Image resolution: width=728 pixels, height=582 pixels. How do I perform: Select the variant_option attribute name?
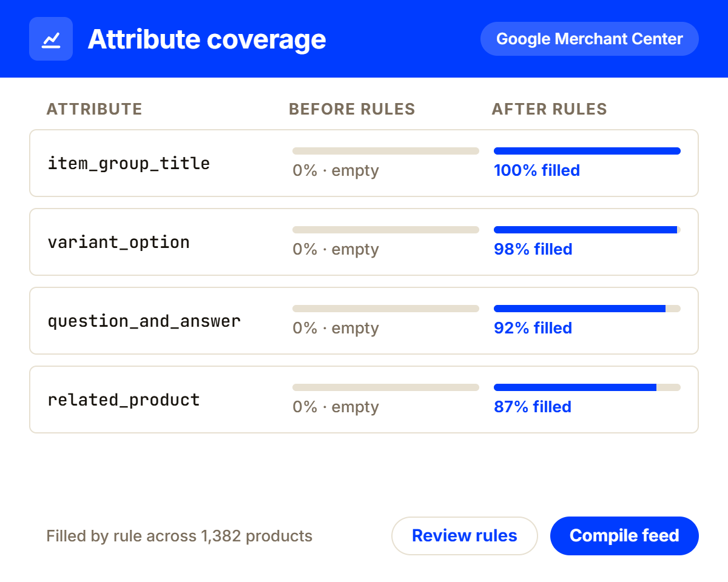119,242
